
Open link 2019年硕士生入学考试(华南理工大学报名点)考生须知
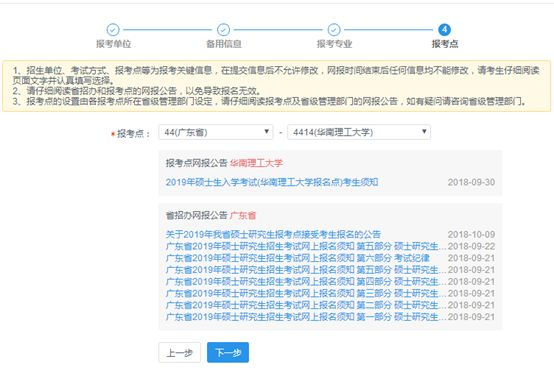coord(272,182)
